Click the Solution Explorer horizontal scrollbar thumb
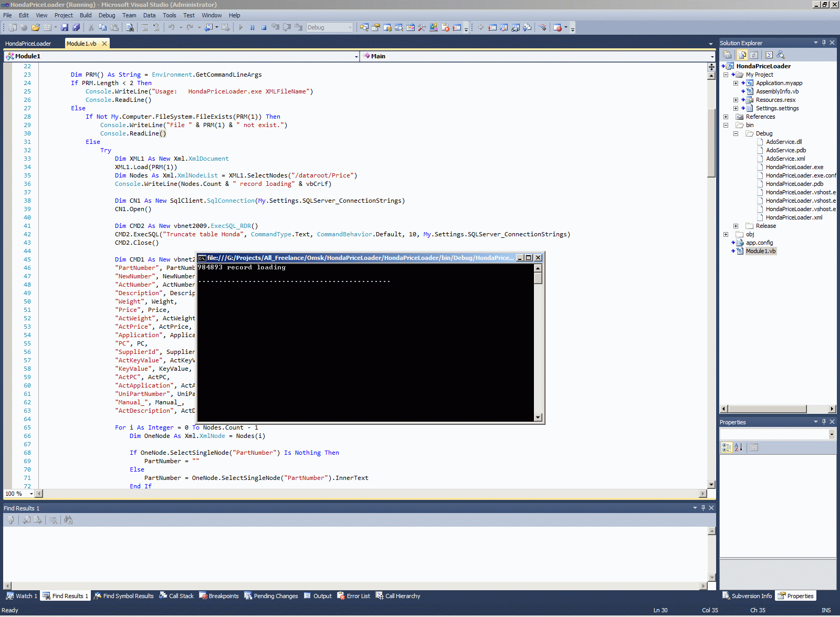 (767, 409)
